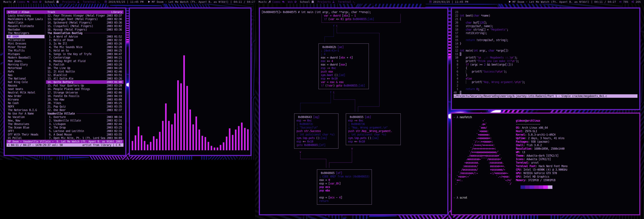Click cmus position readout "04:11 / 04:27"
Screen dimensions: 644x219
pyautogui.click(x=21, y=145)
